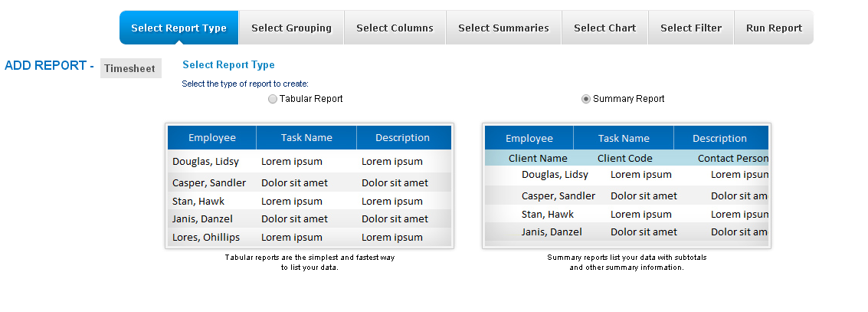
Task: Click the Summary Report label text
Action: point(629,99)
